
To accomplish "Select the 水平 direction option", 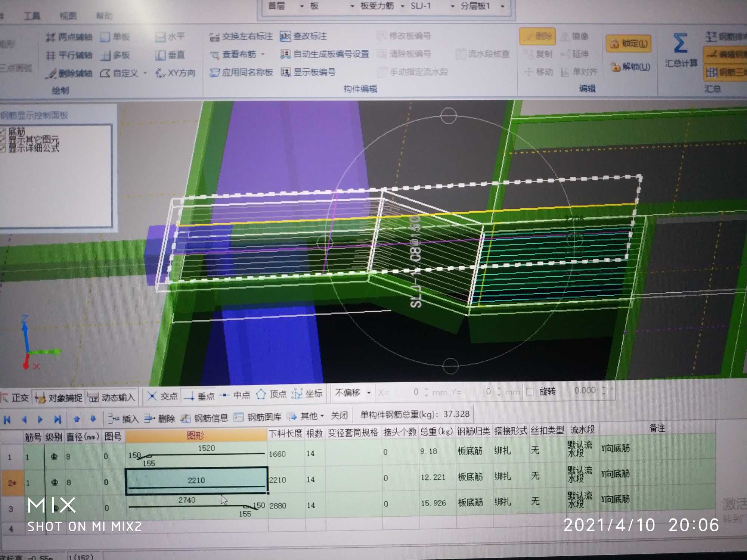I will [170, 36].
